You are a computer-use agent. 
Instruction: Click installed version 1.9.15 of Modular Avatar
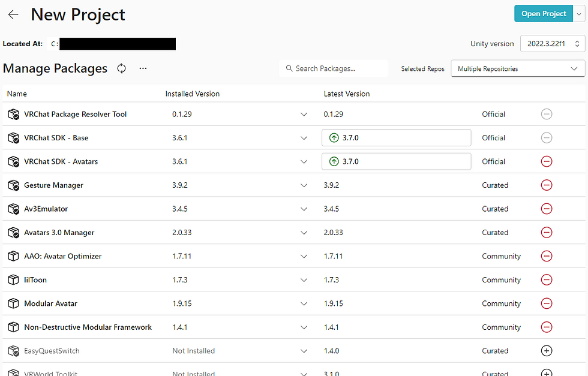click(x=182, y=303)
